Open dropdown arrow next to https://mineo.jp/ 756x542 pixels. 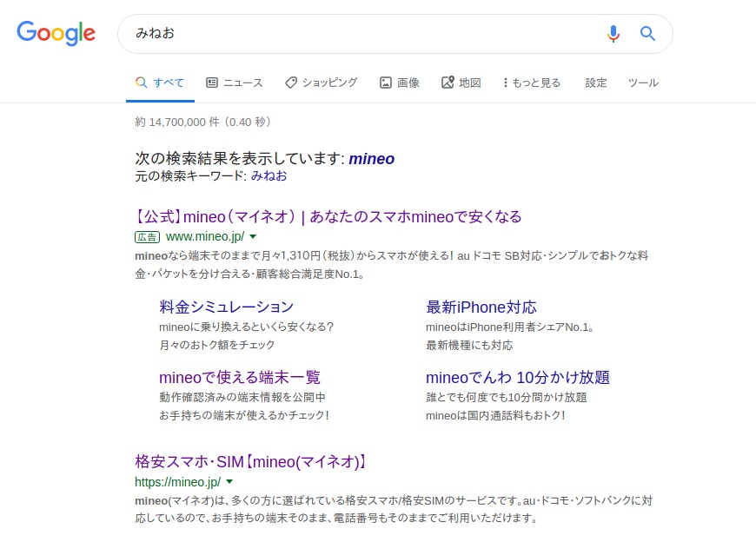tap(229, 481)
